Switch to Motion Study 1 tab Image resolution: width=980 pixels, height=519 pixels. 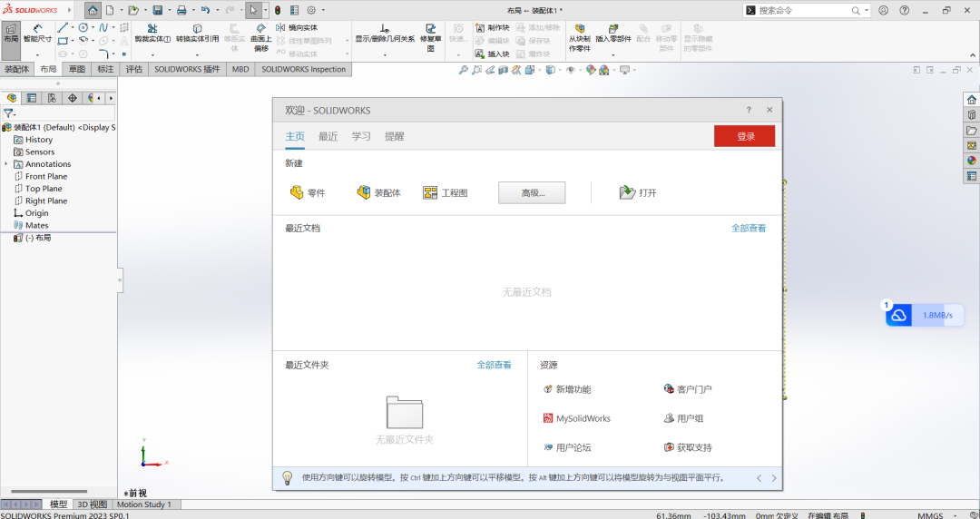pos(143,504)
